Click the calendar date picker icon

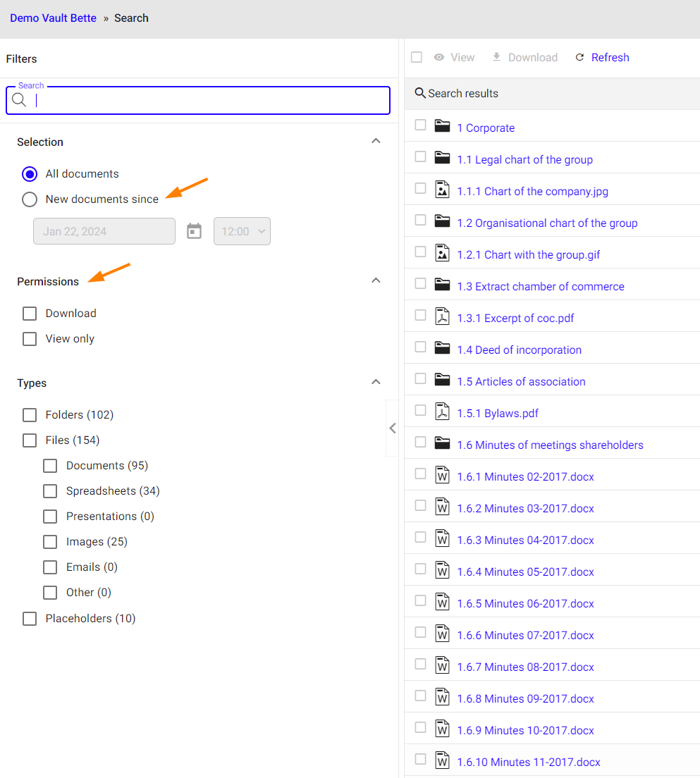[194, 231]
